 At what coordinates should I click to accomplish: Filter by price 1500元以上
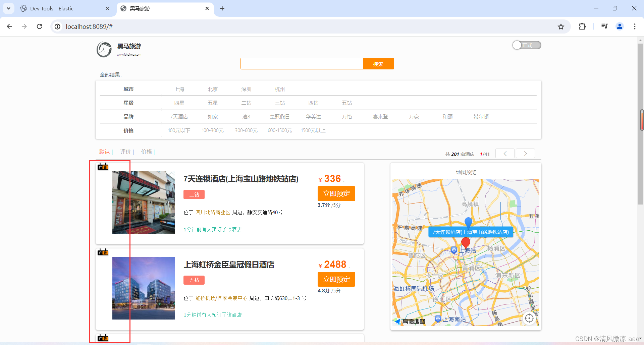click(313, 130)
